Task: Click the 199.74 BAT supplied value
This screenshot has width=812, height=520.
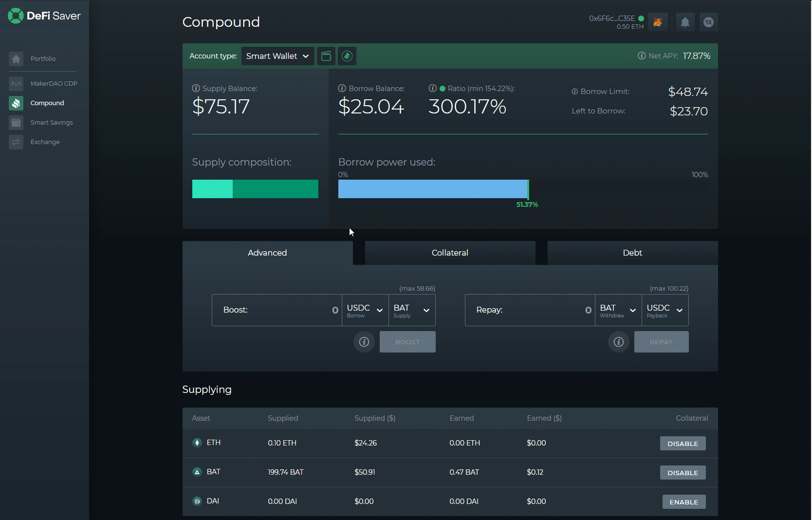Action: tap(286, 472)
